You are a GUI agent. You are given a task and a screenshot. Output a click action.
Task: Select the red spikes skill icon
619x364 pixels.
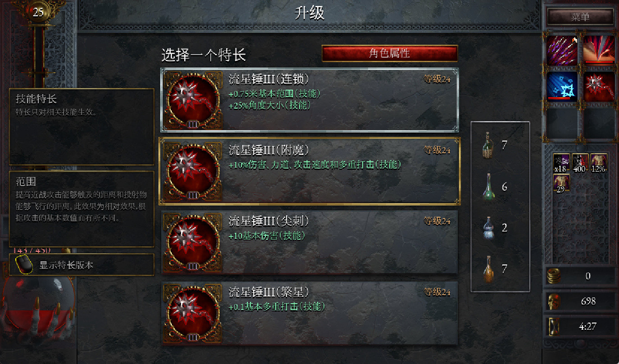coord(599,50)
